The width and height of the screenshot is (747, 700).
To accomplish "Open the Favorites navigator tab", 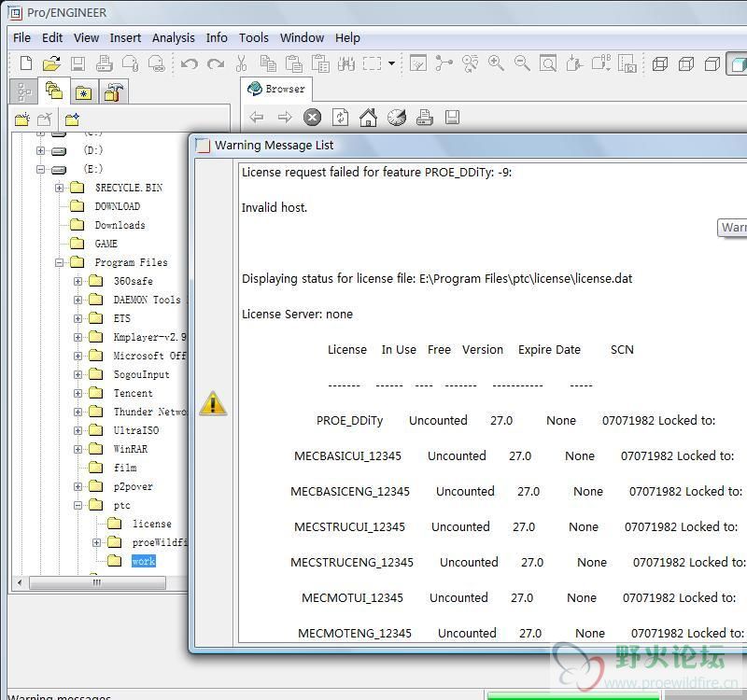I will [x=84, y=92].
